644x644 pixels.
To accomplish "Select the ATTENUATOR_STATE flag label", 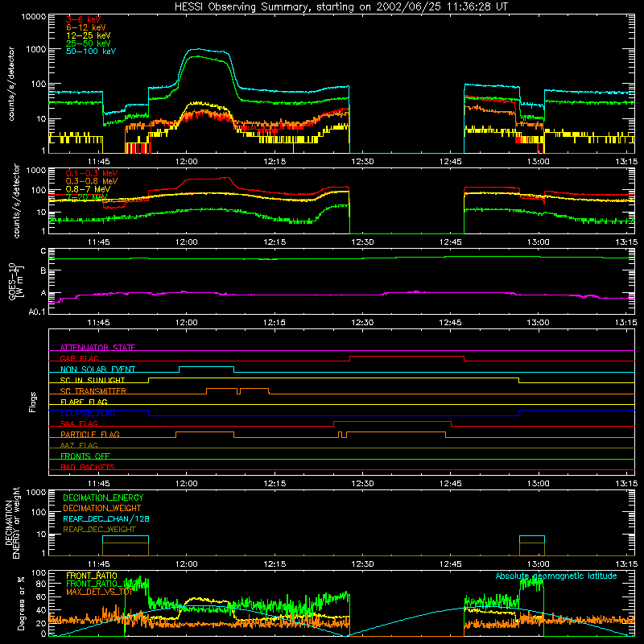I will click(x=97, y=348).
